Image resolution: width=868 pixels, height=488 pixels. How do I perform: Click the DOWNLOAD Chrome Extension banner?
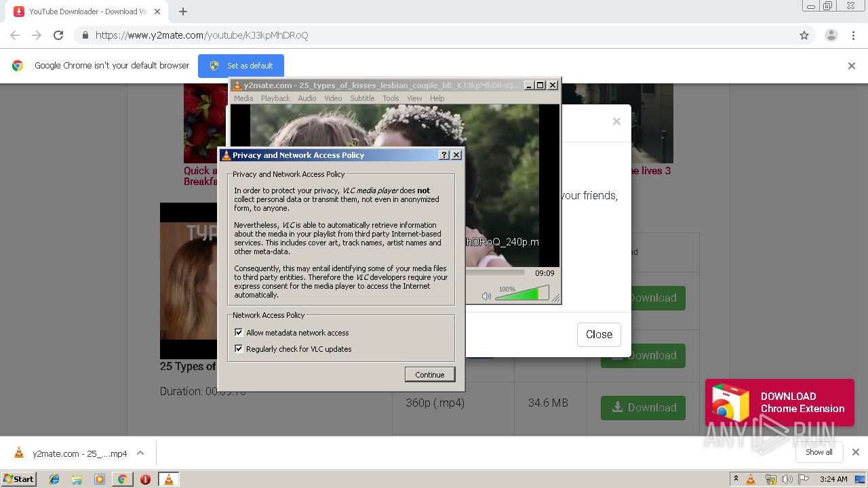(780, 402)
